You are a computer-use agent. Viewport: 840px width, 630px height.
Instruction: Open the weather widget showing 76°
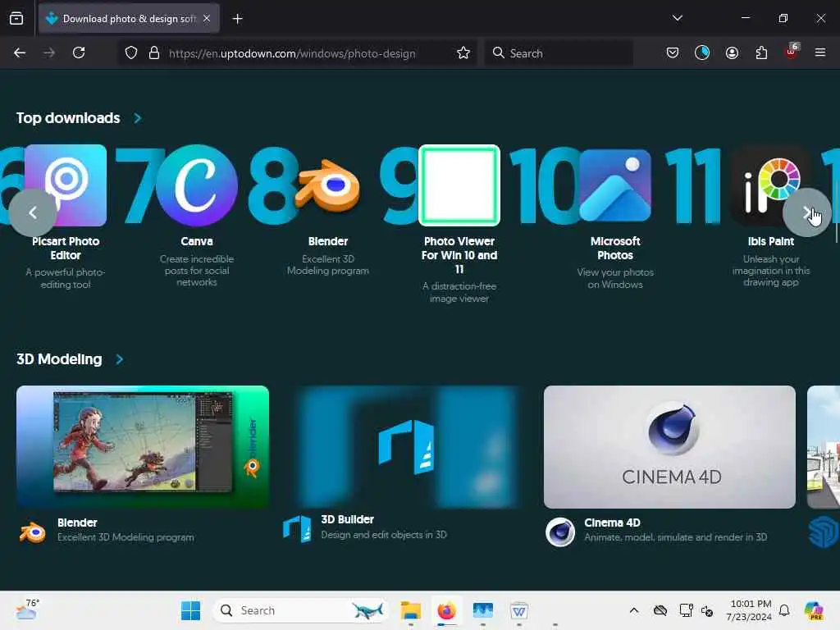pyautogui.click(x=27, y=610)
